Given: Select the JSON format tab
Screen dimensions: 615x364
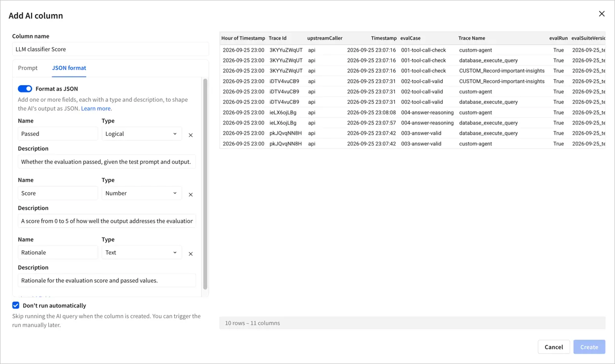Looking at the screenshot, I should pyautogui.click(x=69, y=68).
